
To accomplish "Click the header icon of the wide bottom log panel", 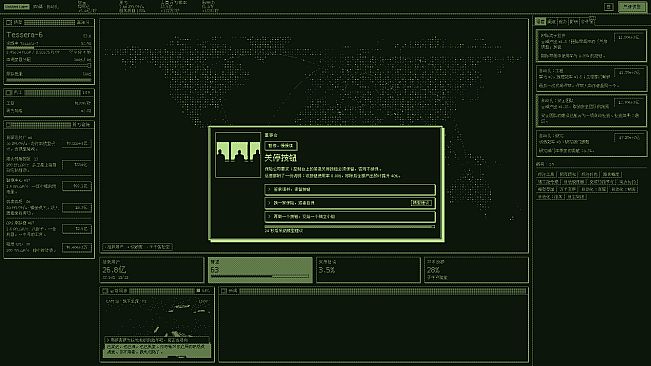I will [224, 291].
